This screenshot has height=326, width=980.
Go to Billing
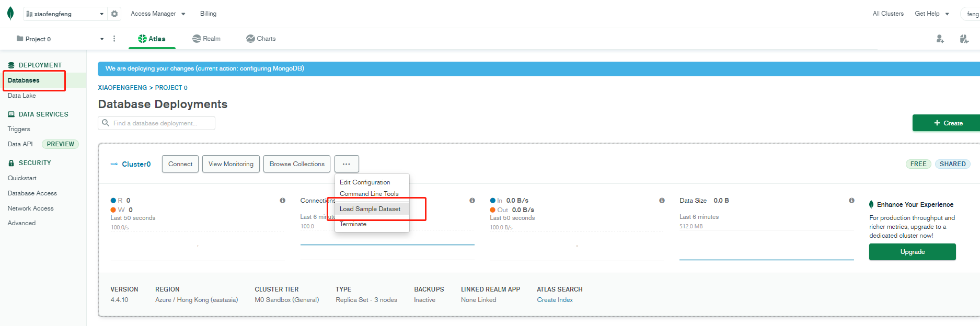208,14
